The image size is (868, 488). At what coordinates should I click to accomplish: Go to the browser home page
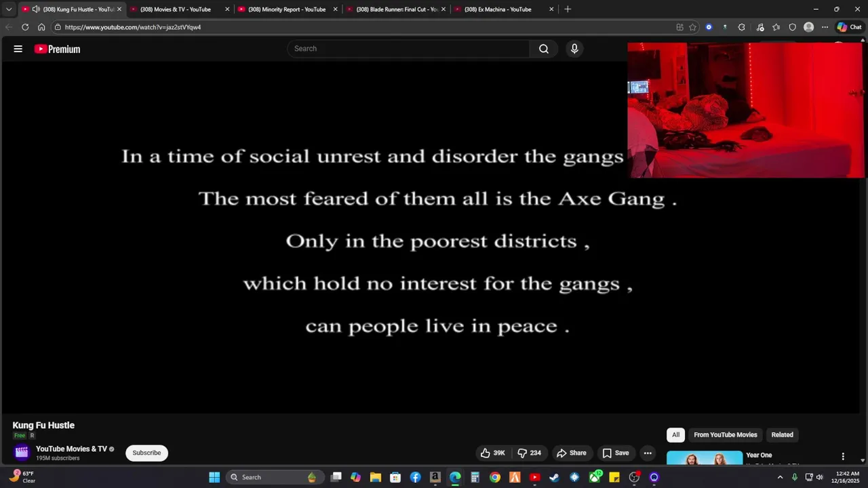tap(41, 27)
